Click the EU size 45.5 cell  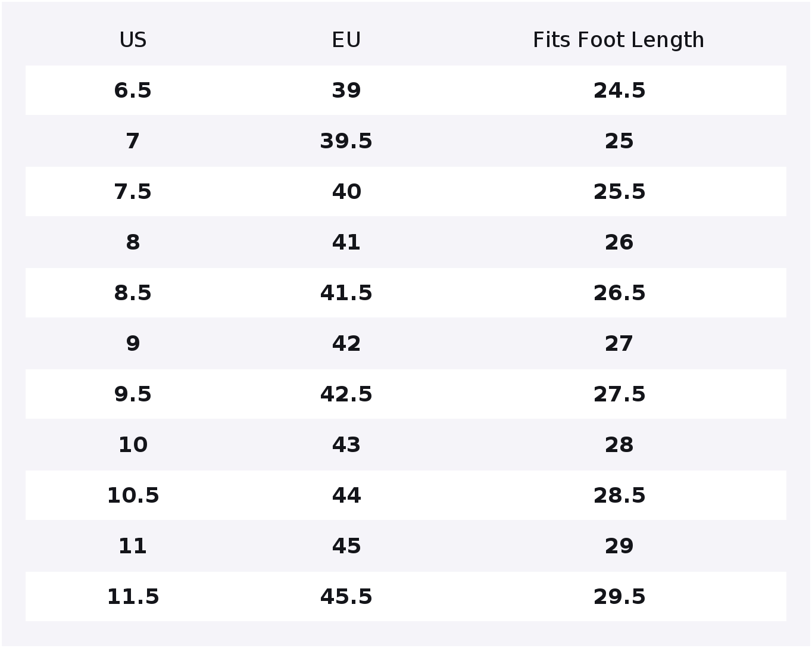coord(346,597)
